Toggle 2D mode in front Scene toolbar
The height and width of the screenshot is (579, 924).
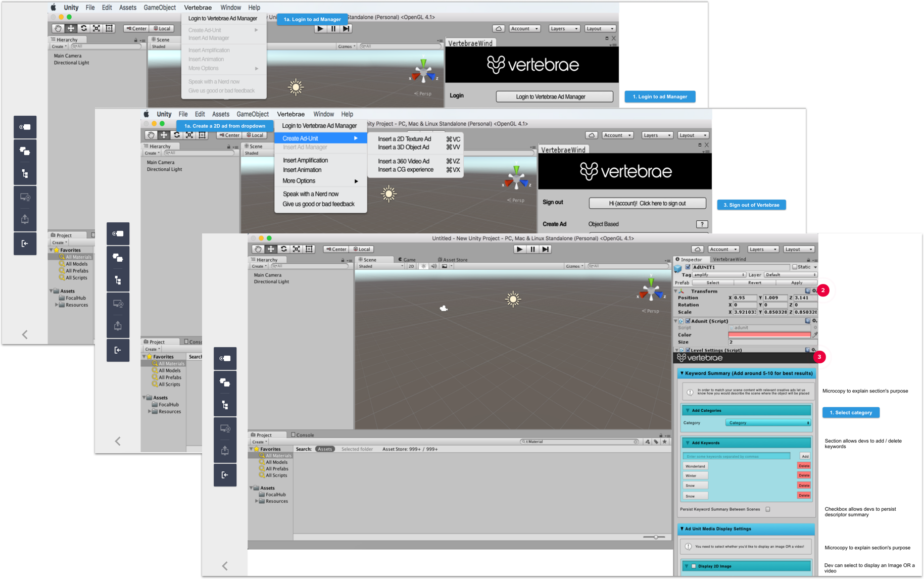coord(411,266)
